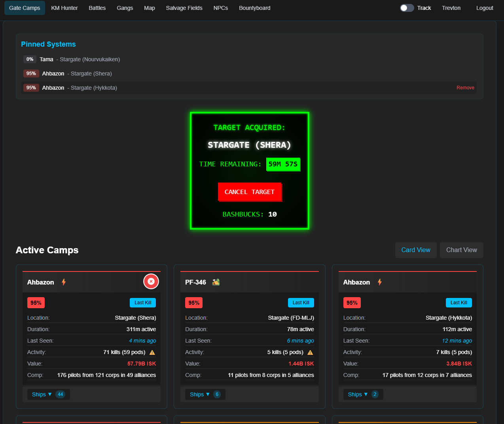Screen dimensions: 504x424
Task: Open the KM Hunter tab
Action: (64, 8)
